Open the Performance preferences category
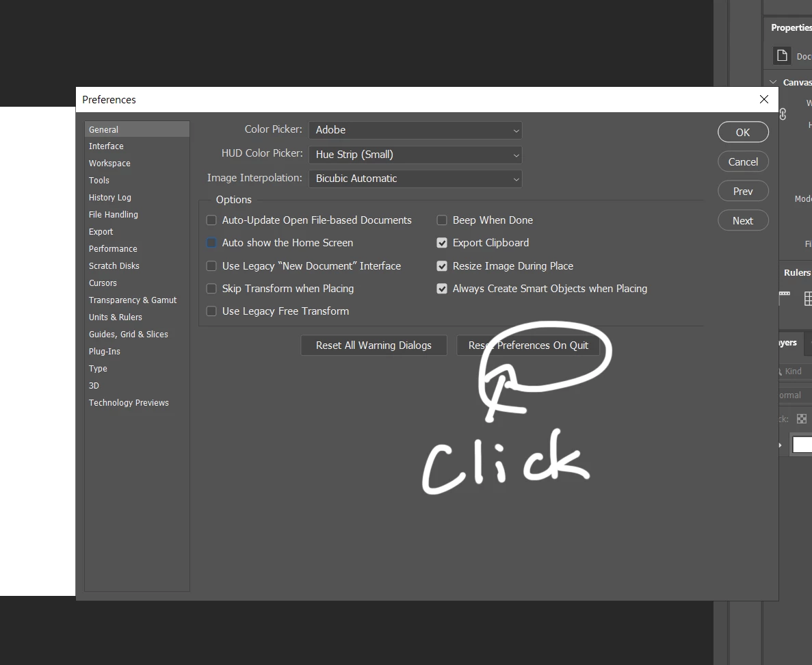The height and width of the screenshot is (665, 812). click(x=137, y=248)
